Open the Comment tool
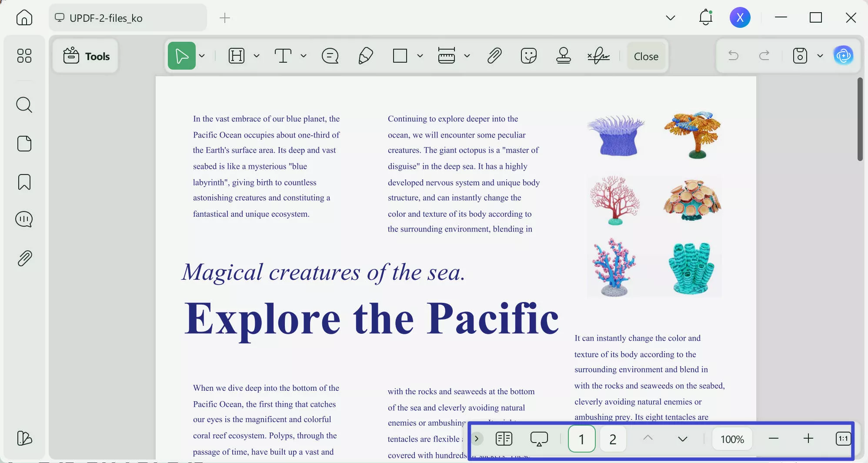 point(330,56)
